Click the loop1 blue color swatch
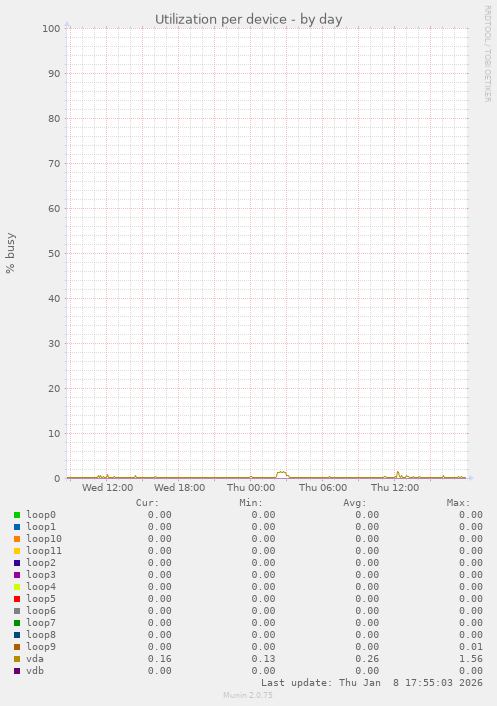 click(17, 527)
